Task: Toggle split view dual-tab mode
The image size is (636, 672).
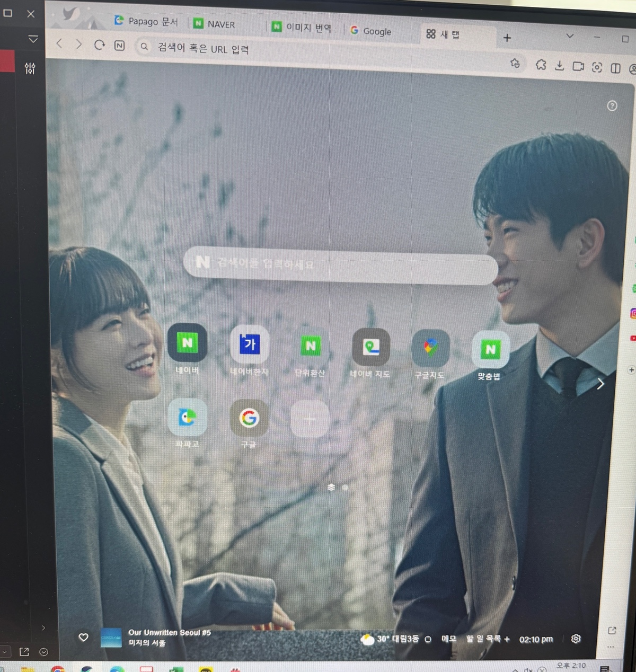Action: (x=615, y=68)
